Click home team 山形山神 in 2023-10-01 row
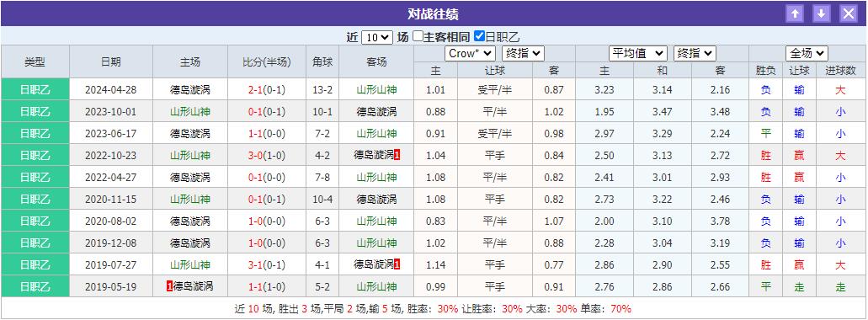Viewport: 868px width, 320px height. pos(190,111)
